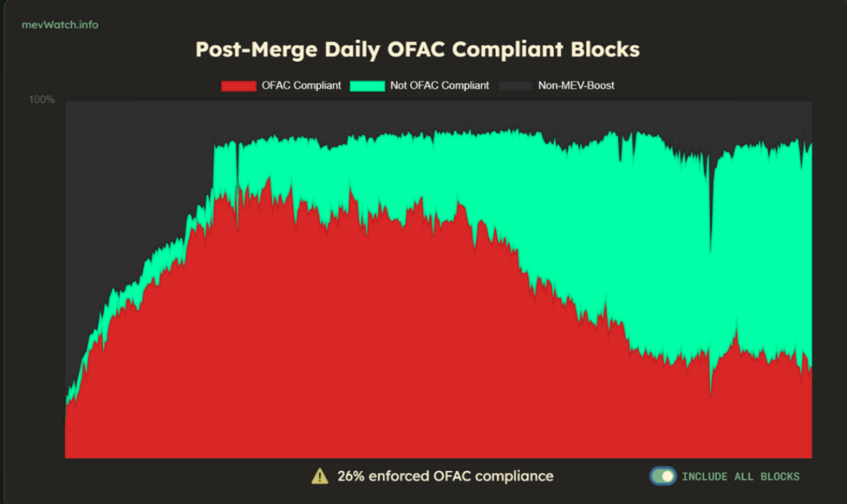Open the mevWatch.info link
Image resolution: width=847 pixels, height=504 pixels.
tap(60, 25)
